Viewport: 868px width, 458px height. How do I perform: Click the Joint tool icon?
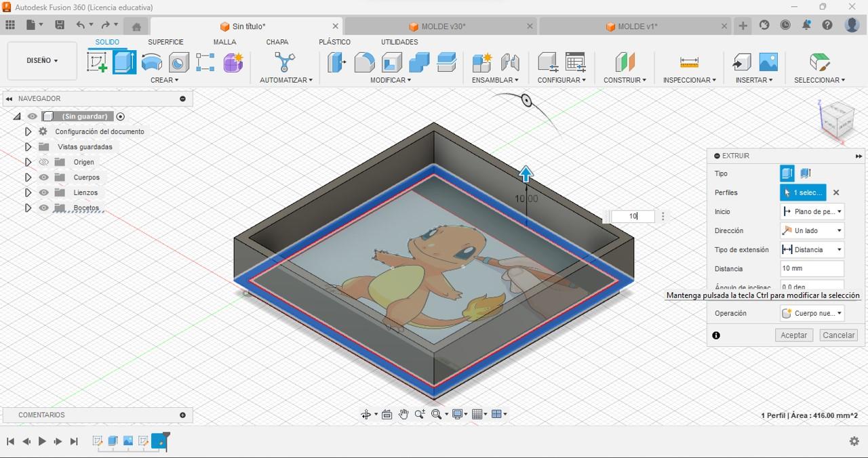click(x=510, y=62)
